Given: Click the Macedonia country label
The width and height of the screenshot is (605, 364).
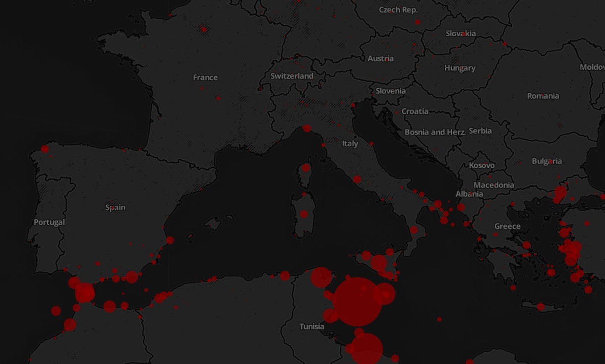Looking at the screenshot, I should coord(494,185).
